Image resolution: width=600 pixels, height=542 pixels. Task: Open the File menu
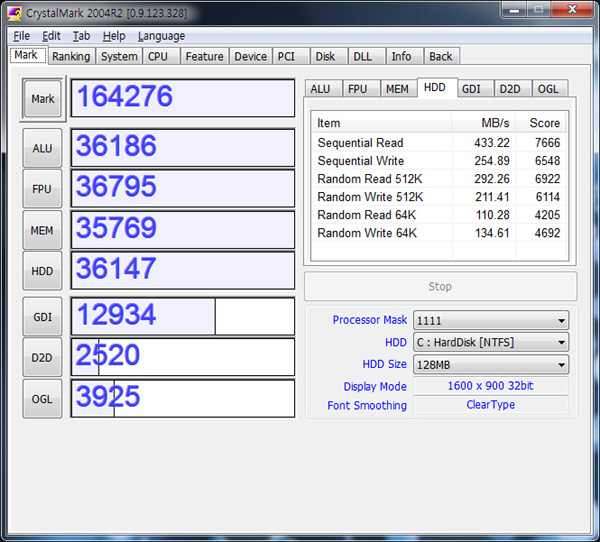click(x=21, y=36)
